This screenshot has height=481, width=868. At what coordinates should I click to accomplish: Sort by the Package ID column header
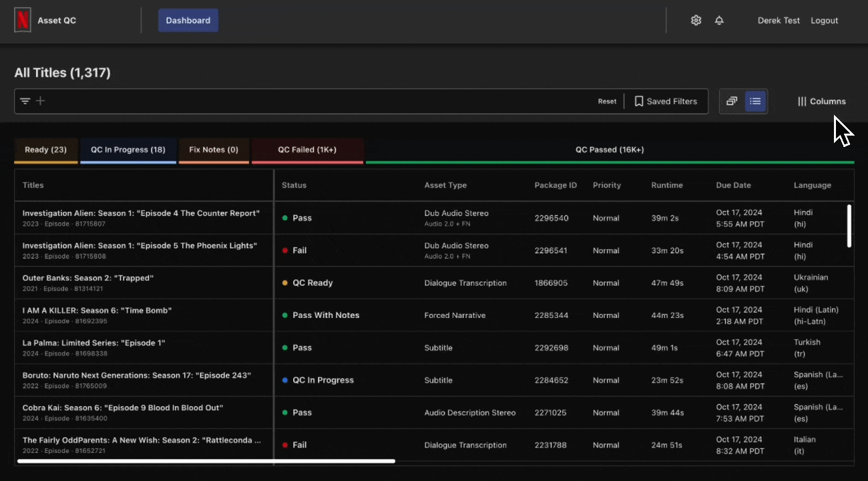tap(556, 185)
